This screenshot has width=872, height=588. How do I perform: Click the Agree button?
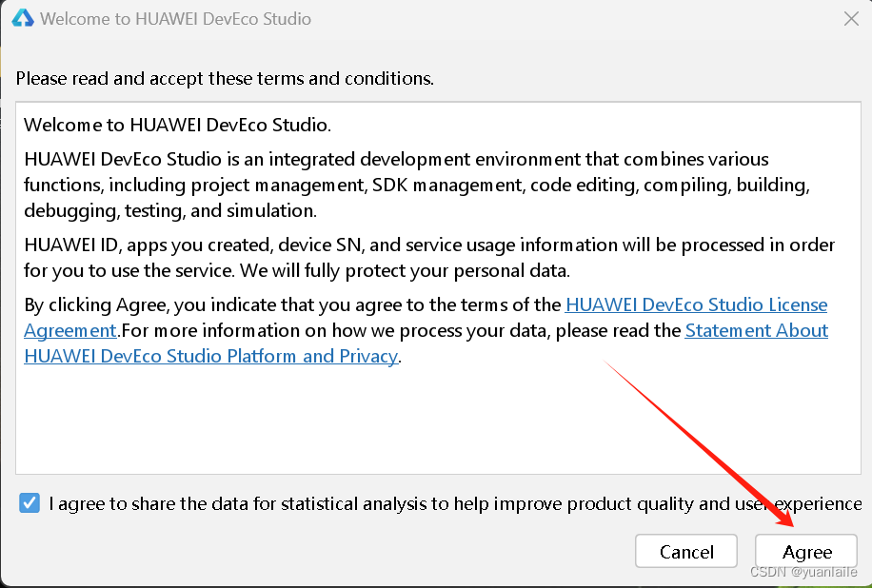[x=805, y=551]
